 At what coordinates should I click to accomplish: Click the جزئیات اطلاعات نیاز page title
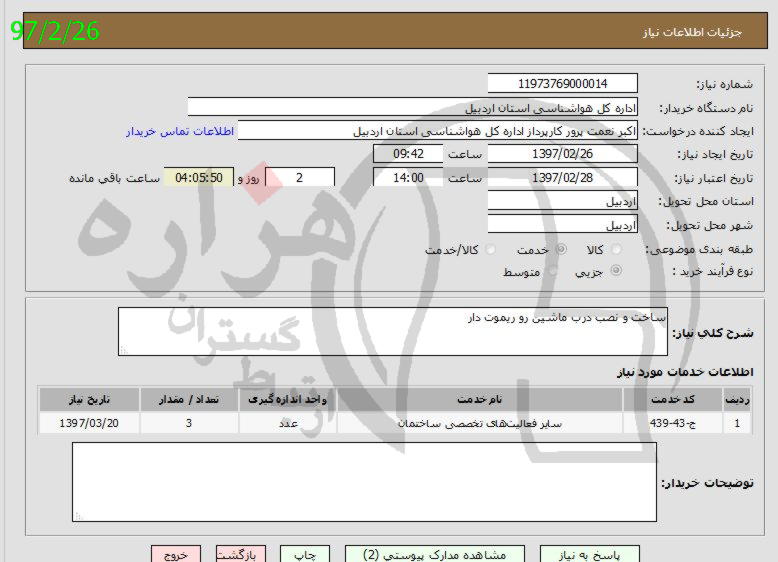pos(692,33)
